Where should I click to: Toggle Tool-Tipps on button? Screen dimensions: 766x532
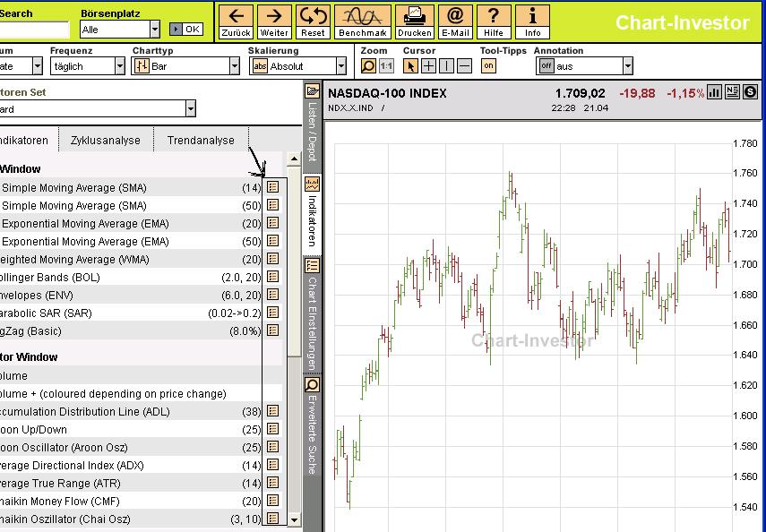(x=488, y=65)
